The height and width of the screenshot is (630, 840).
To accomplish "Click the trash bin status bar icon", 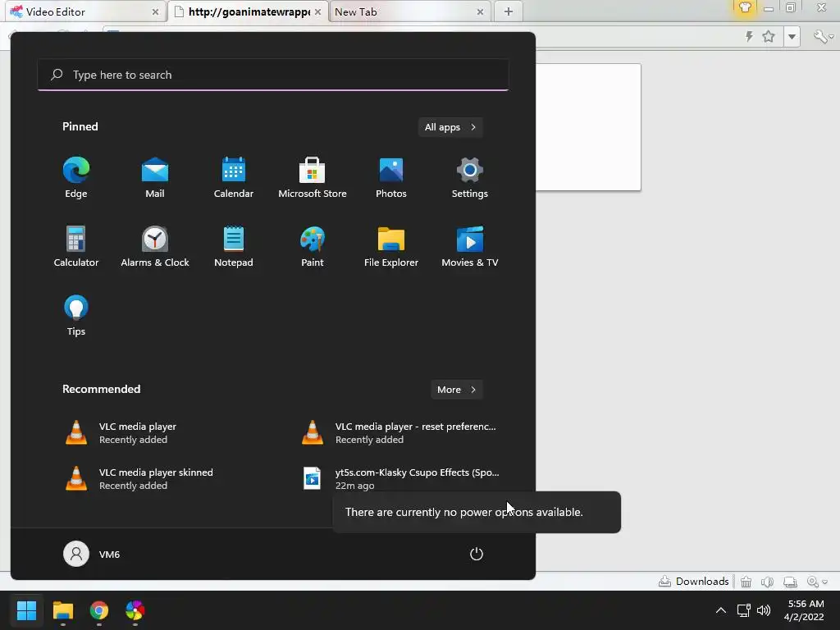I will click(746, 582).
